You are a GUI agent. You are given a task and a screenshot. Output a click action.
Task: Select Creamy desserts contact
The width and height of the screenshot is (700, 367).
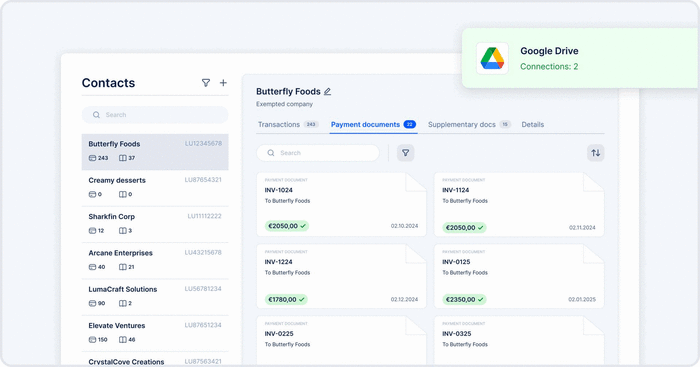click(x=155, y=188)
